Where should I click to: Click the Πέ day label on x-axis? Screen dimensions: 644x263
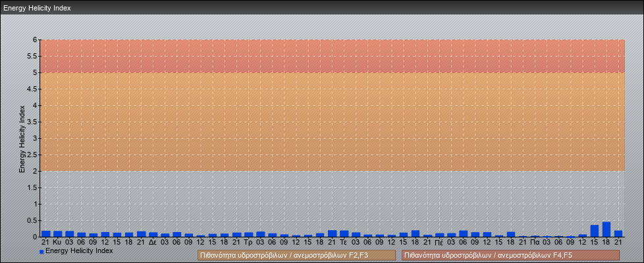(x=439, y=243)
